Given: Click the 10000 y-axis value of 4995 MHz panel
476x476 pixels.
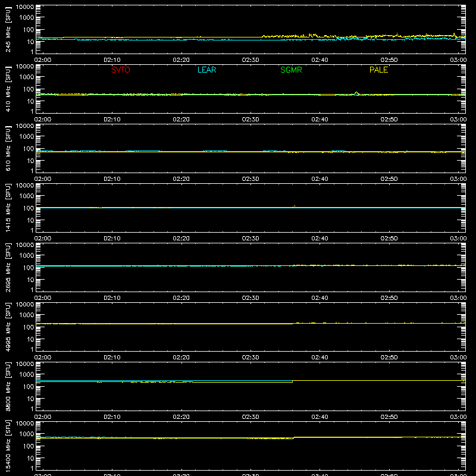Looking at the screenshot, I should pyautogui.click(x=25, y=305).
